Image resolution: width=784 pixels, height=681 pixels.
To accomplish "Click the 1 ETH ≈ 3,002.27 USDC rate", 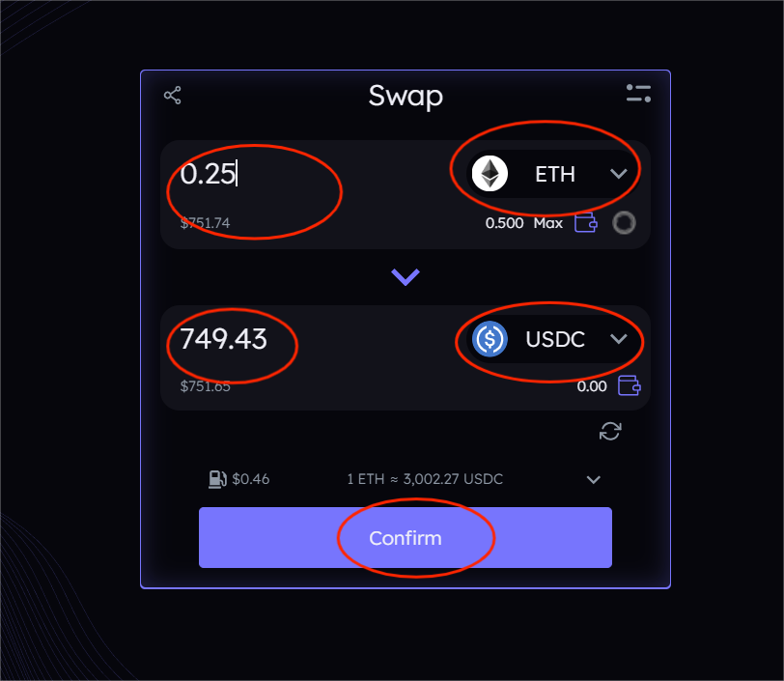I will [x=425, y=479].
